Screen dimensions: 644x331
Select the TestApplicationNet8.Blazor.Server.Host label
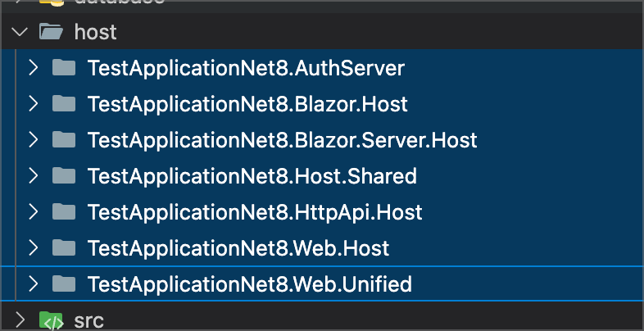(x=282, y=140)
